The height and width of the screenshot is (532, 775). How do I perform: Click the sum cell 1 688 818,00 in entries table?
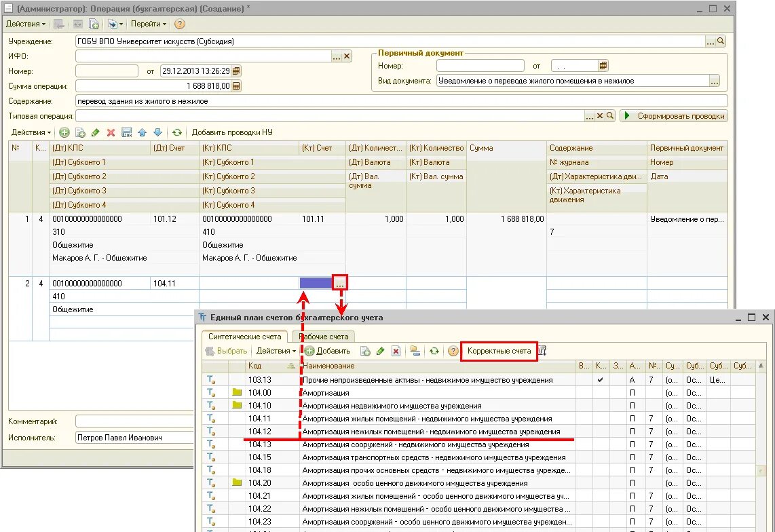point(506,218)
